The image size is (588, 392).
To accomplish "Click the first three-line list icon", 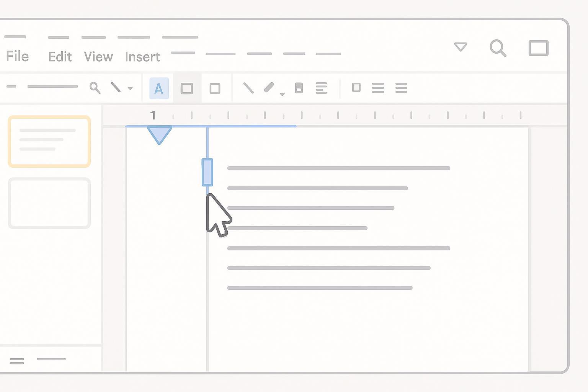I will [x=378, y=88].
